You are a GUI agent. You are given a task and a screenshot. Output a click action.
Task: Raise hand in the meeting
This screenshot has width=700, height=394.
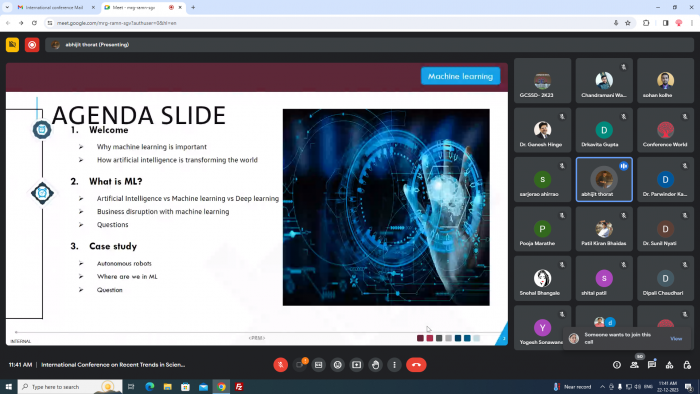[x=375, y=365]
